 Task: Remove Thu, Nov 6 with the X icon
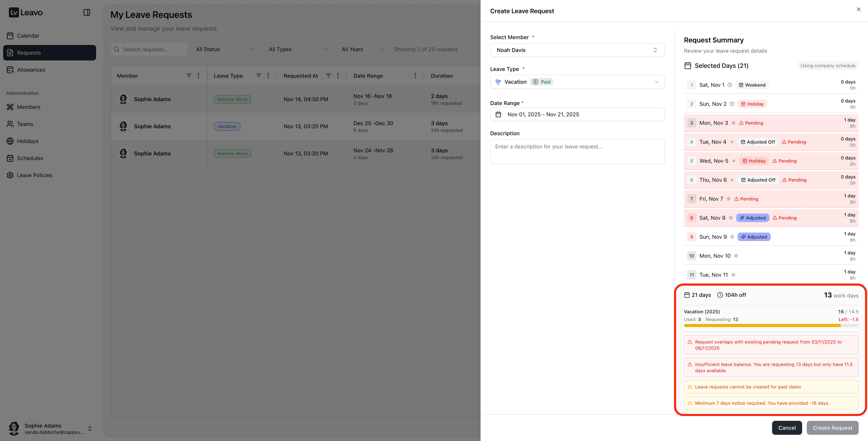[x=732, y=180]
